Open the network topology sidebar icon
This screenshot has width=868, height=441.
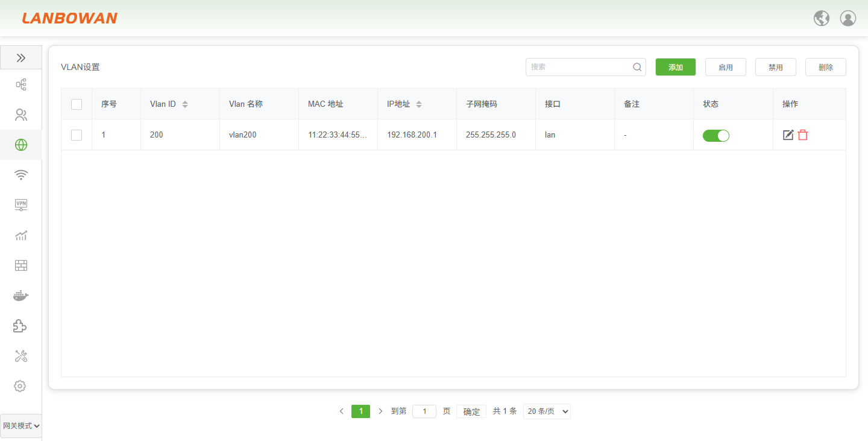(21, 84)
